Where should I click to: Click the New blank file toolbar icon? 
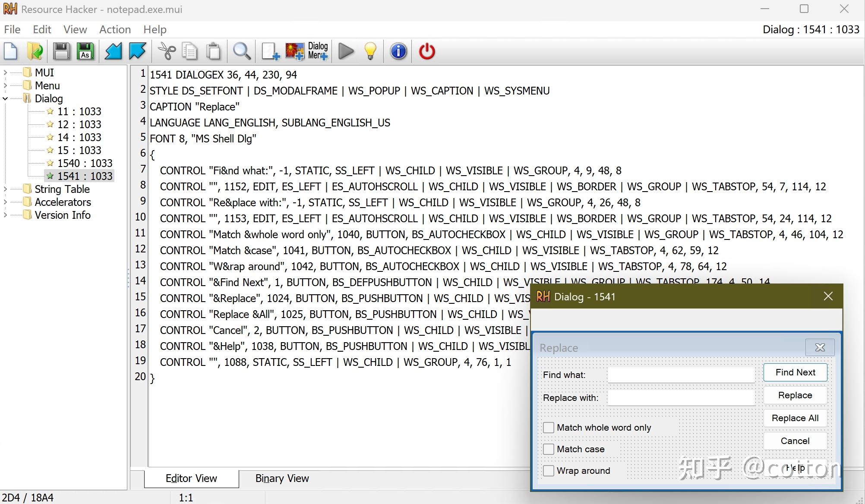[11, 51]
